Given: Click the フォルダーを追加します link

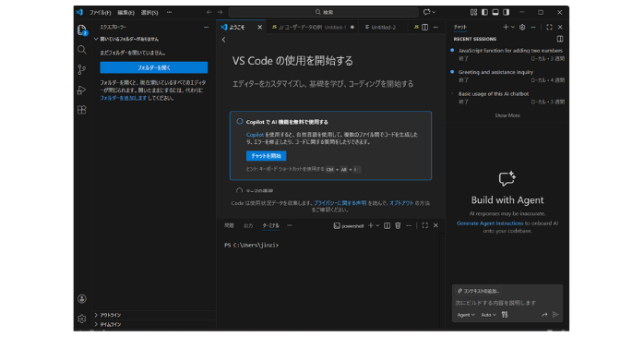Looking at the screenshot, I should pyautogui.click(x=124, y=98).
